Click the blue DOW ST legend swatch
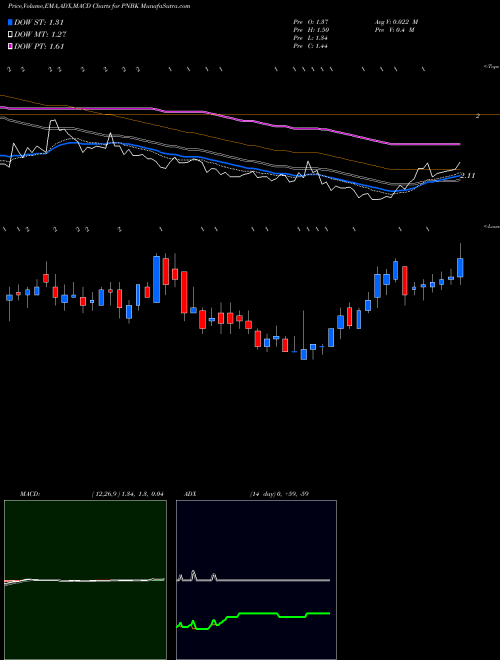The height and width of the screenshot is (660, 500). pos(11,22)
